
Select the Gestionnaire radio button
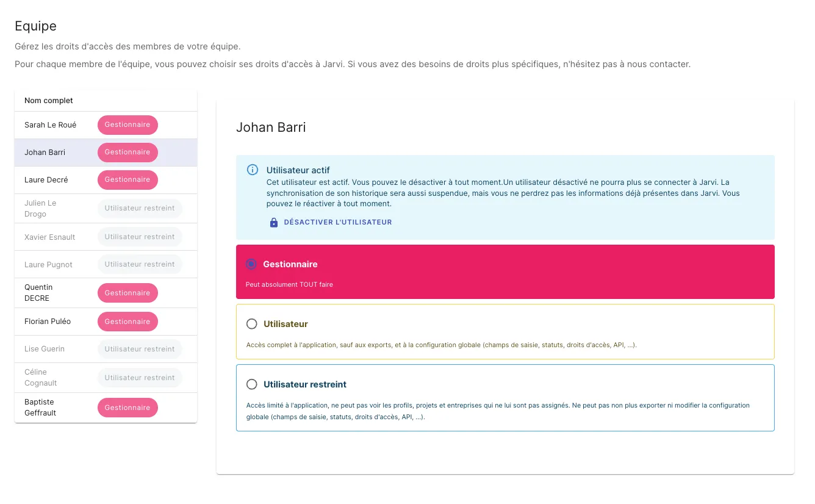[x=251, y=264]
